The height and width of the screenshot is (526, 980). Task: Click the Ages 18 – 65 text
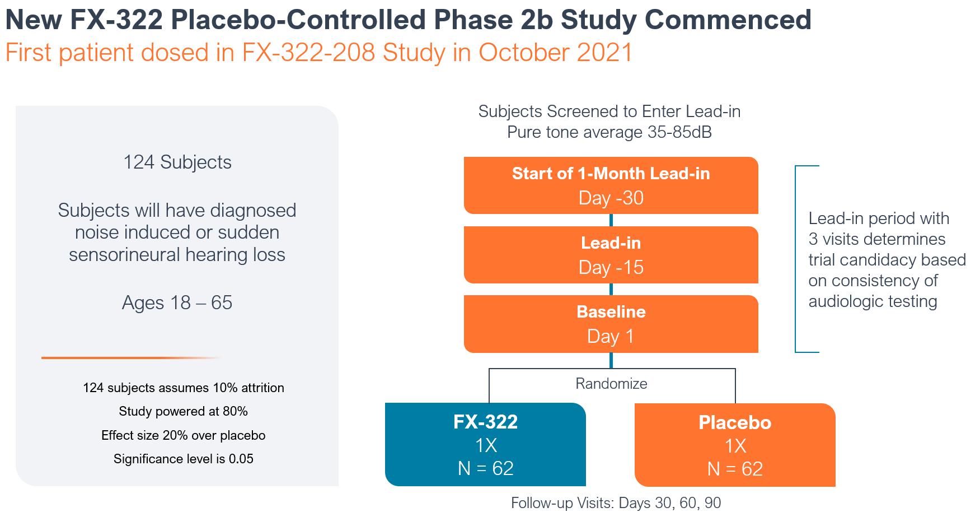coord(177,302)
